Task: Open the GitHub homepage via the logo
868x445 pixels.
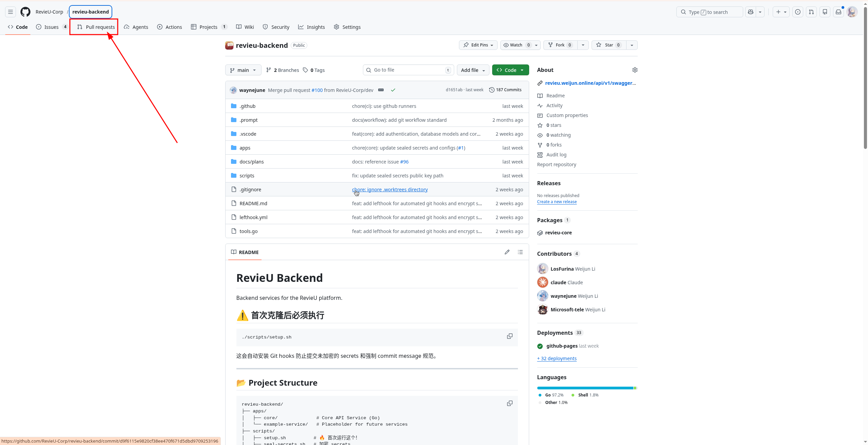Action: pyautogui.click(x=25, y=12)
